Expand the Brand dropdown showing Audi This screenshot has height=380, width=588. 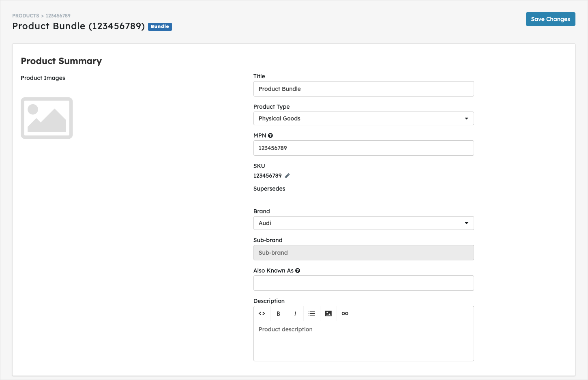click(363, 223)
